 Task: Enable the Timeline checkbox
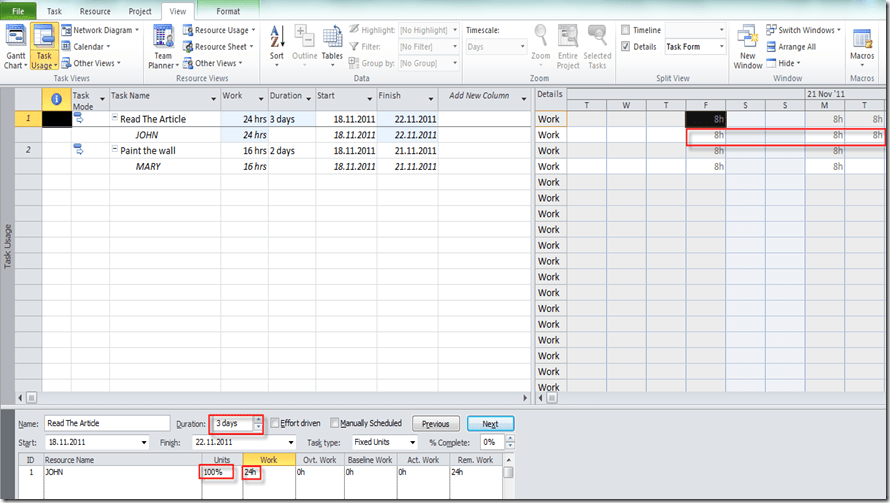[x=626, y=30]
